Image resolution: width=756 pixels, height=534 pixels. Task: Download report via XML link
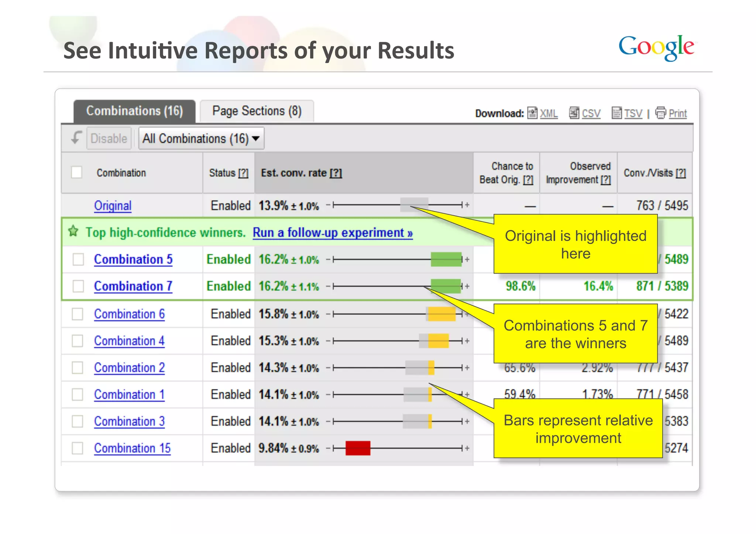tap(549, 113)
